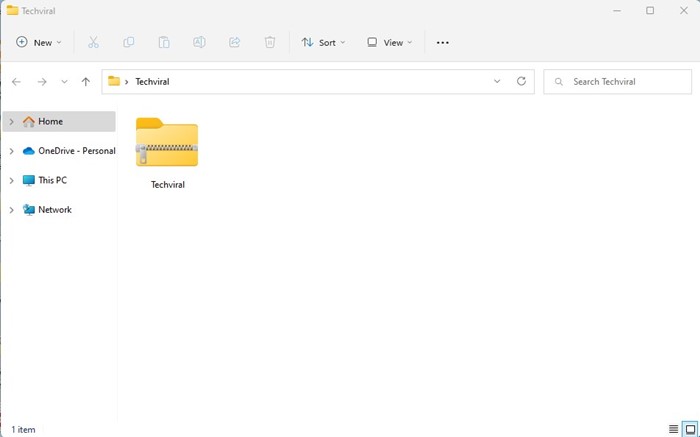Click the Paste clipboard icon
The image size is (700, 437).
coord(164,42)
